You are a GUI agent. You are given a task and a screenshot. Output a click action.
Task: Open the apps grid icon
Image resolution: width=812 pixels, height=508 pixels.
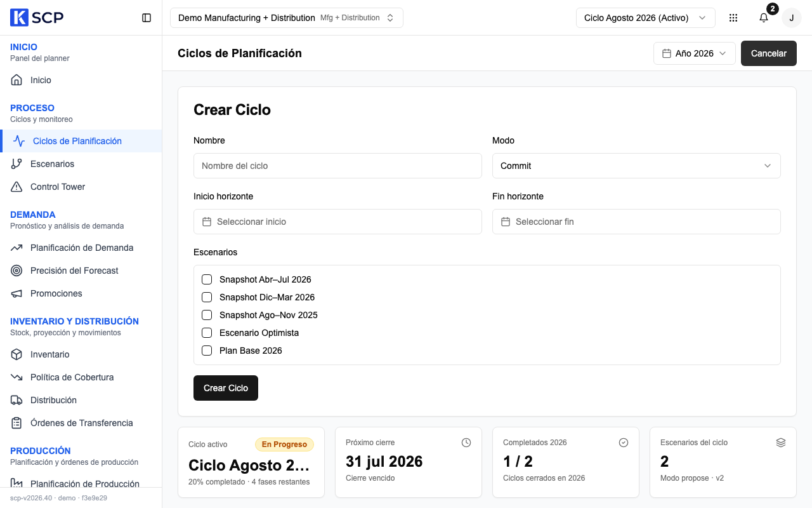click(733, 18)
